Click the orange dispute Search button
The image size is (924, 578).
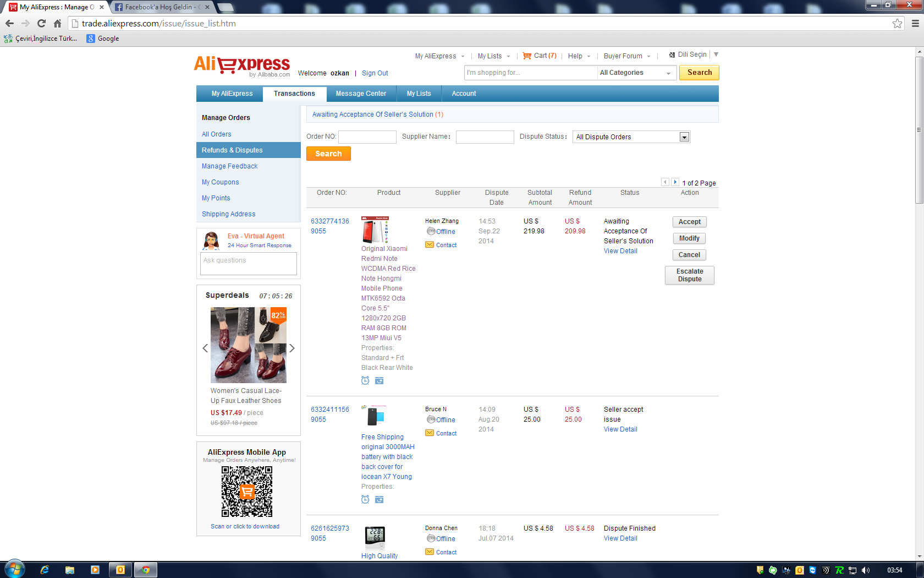(328, 154)
